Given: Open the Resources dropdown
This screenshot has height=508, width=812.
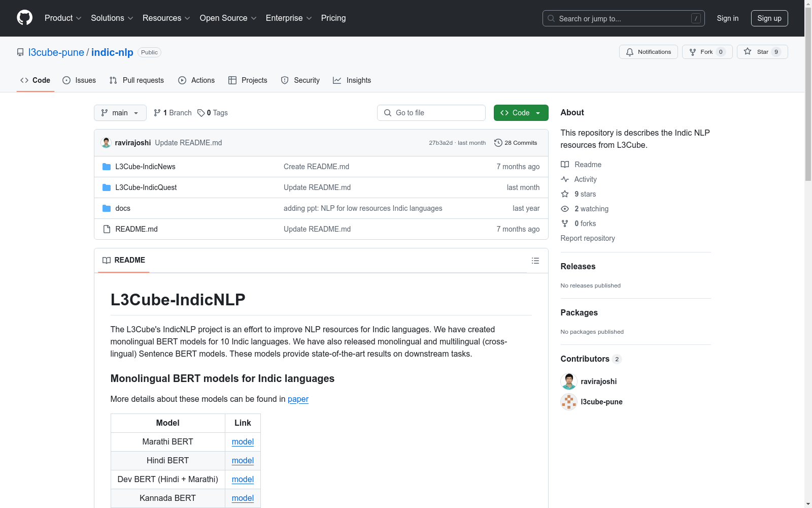Looking at the screenshot, I should (166, 18).
